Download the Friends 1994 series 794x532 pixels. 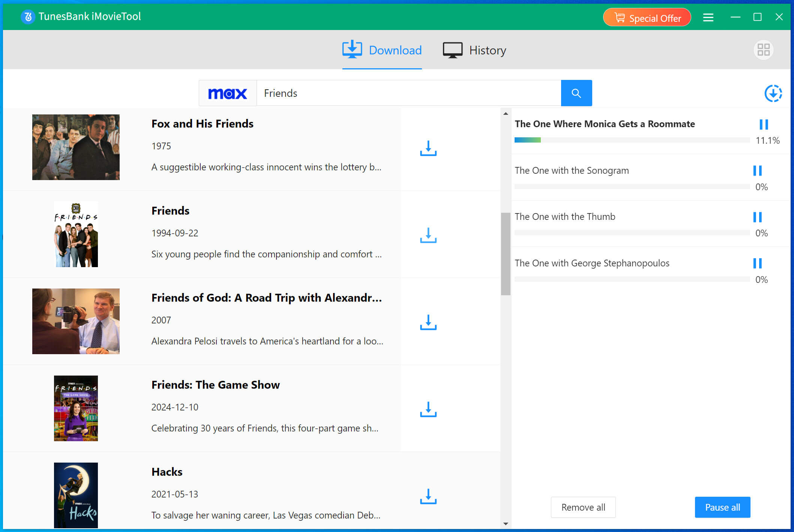(428, 235)
